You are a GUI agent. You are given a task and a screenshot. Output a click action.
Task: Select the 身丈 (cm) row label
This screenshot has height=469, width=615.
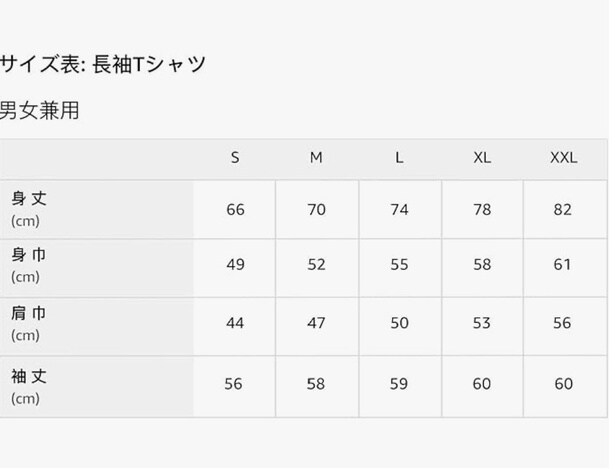point(28,208)
